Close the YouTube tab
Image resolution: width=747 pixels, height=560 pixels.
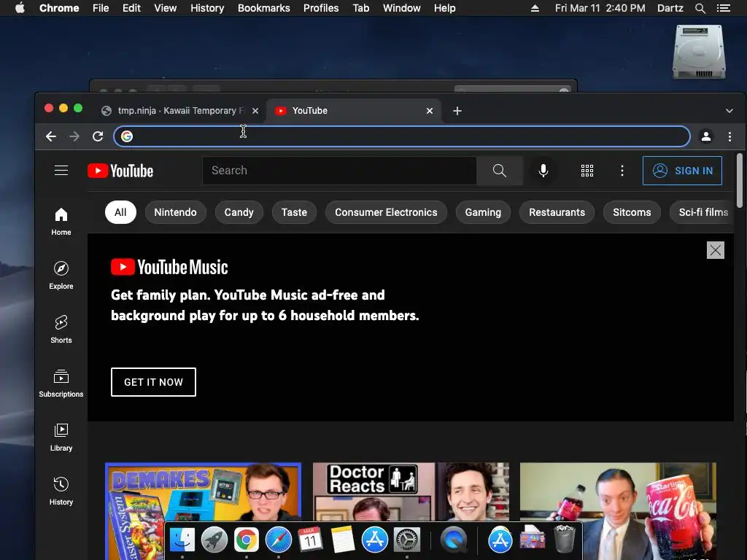(x=429, y=111)
